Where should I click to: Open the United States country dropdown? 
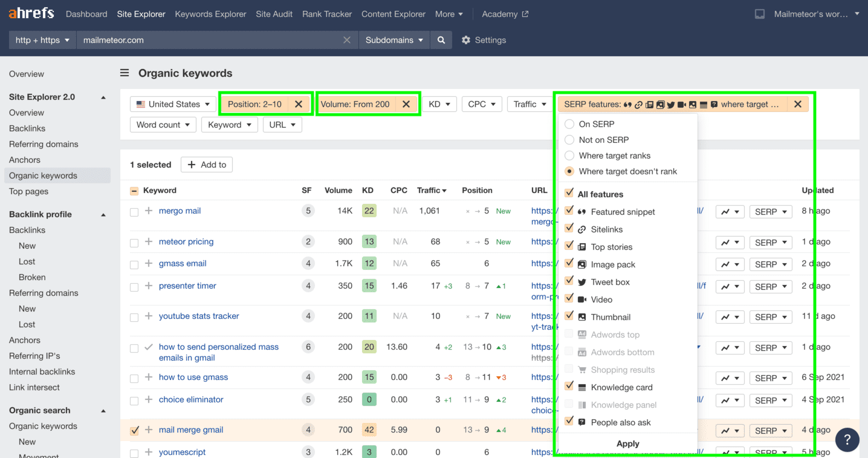(173, 104)
